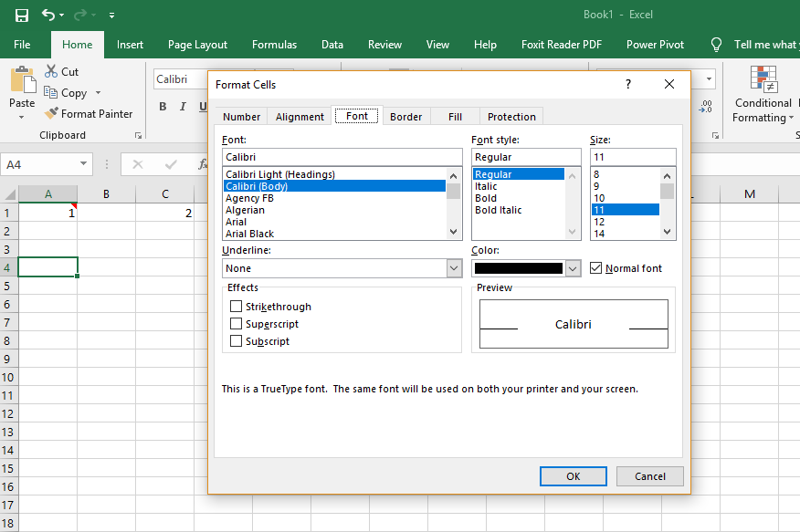Toggle Italic in the ribbon
The width and height of the screenshot is (800, 532).
[183, 107]
